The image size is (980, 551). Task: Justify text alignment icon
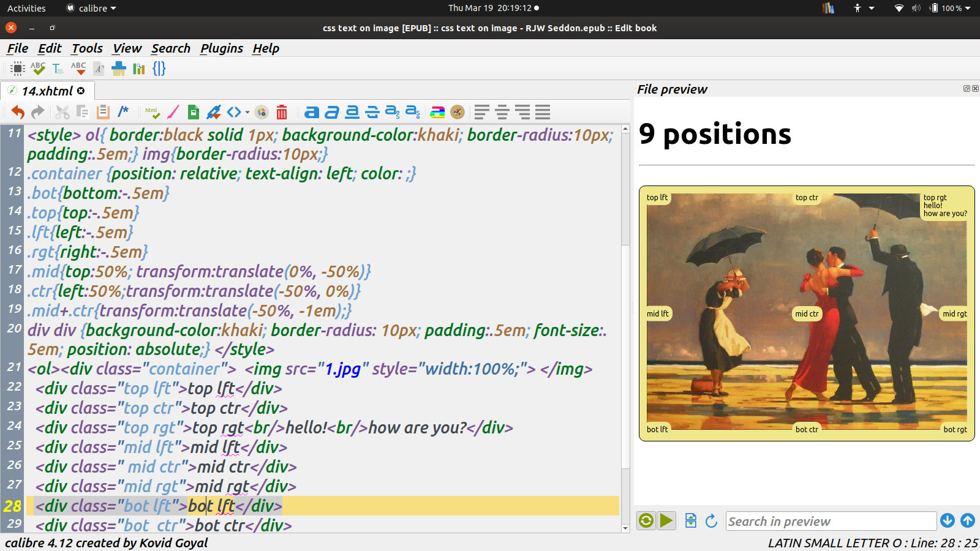tap(543, 112)
